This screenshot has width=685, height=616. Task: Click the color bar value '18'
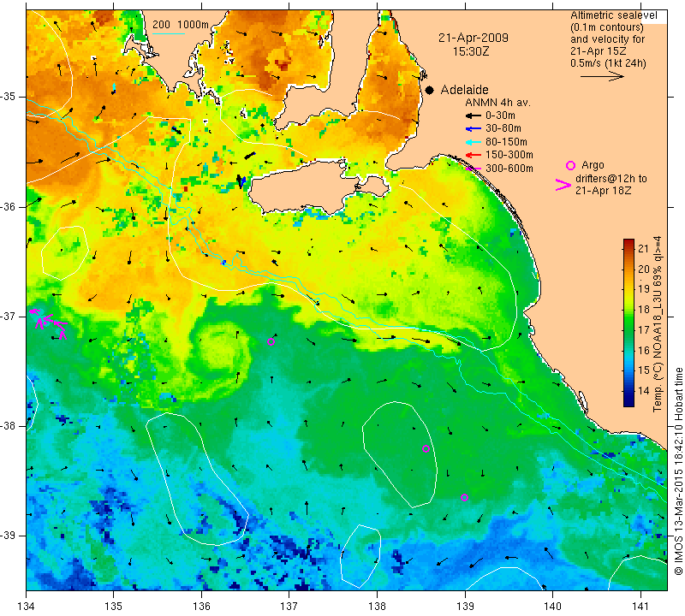tap(643, 310)
